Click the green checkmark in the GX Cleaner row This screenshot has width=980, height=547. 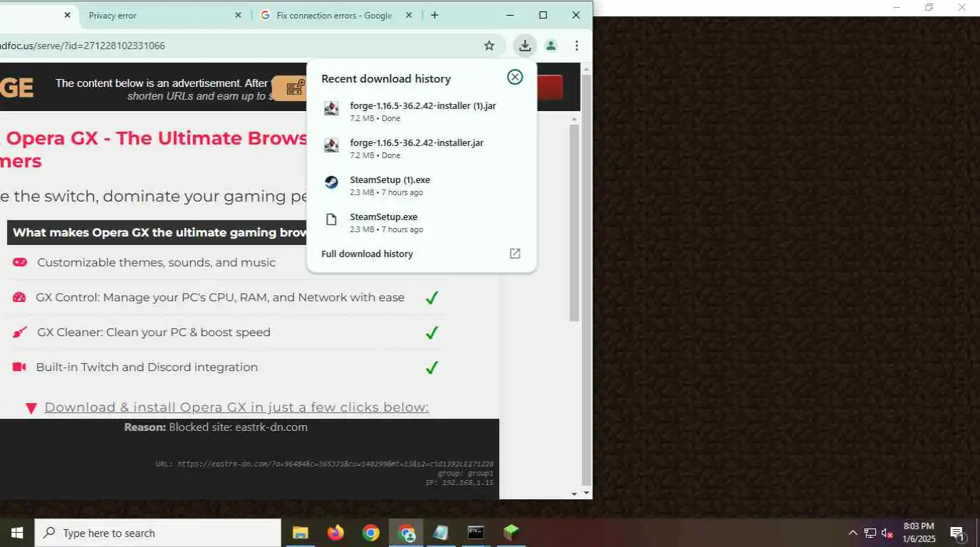[x=432, y=333]
